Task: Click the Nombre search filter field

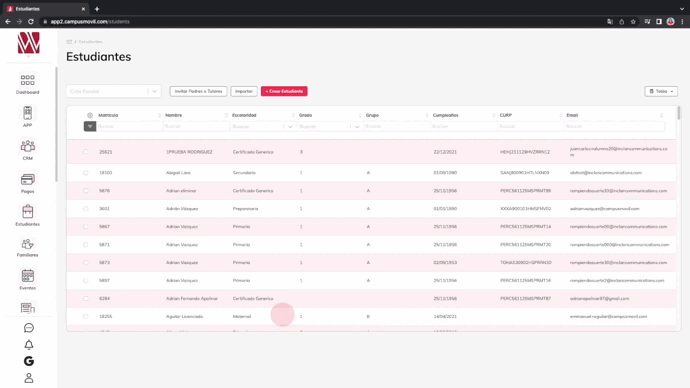Action: (x=196, y=126)
